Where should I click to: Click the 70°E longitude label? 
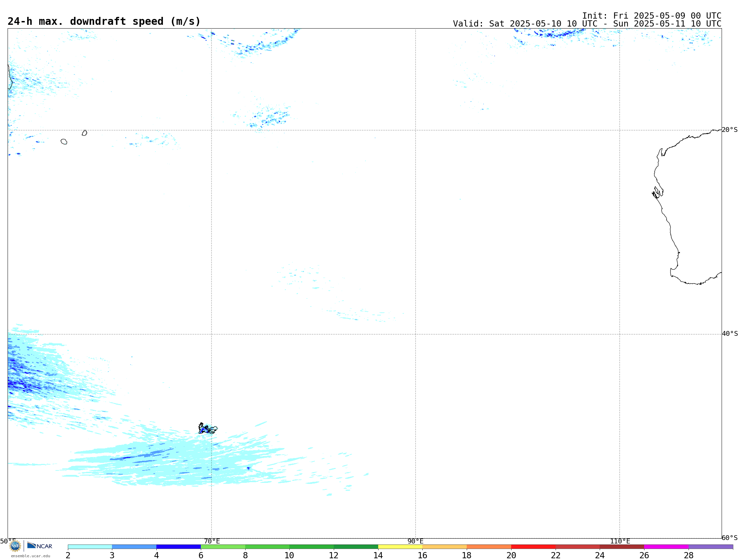[212, 541]
